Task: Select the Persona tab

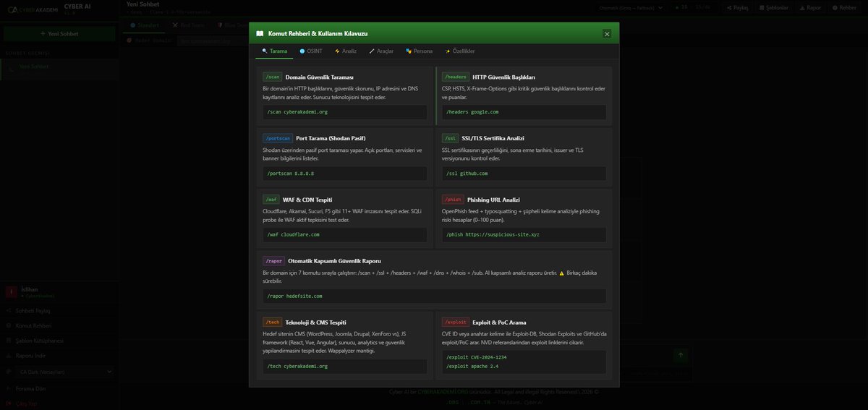Action: tap(419, 51)
